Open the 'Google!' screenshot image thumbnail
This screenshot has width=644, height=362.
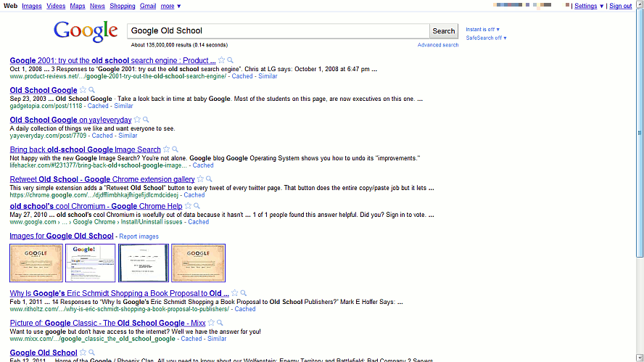click(91, 263)
